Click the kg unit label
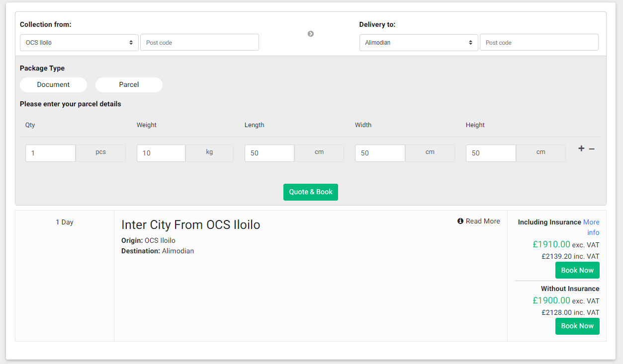The image size is (623, 364). coord(209,152)
